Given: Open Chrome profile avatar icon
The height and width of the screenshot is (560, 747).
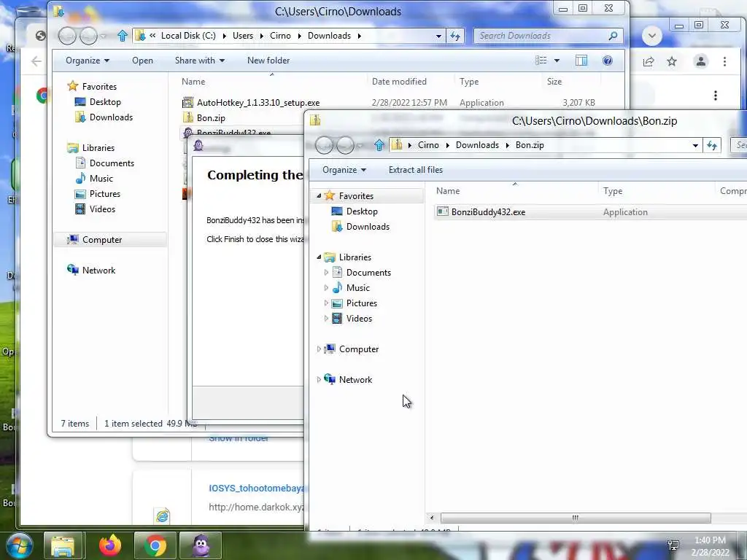Looking at the screenshot, I should [x=700, y=61].
